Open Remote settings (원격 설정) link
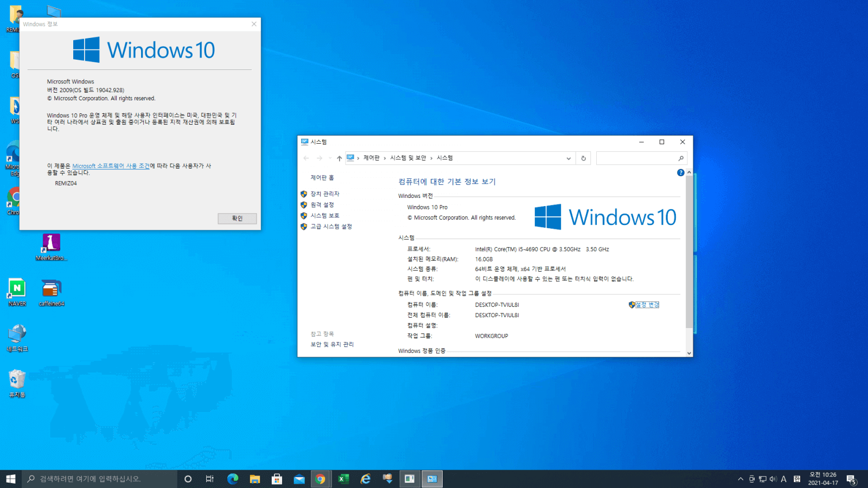The height and width of the screenshot is (488, 868). click(x=322, y=204)
